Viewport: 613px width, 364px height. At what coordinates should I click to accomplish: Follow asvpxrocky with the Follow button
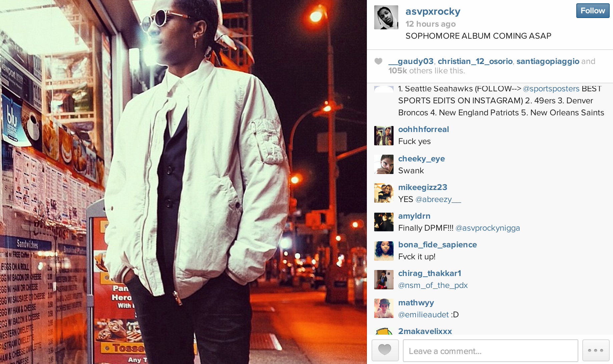[x=593, y=11]
